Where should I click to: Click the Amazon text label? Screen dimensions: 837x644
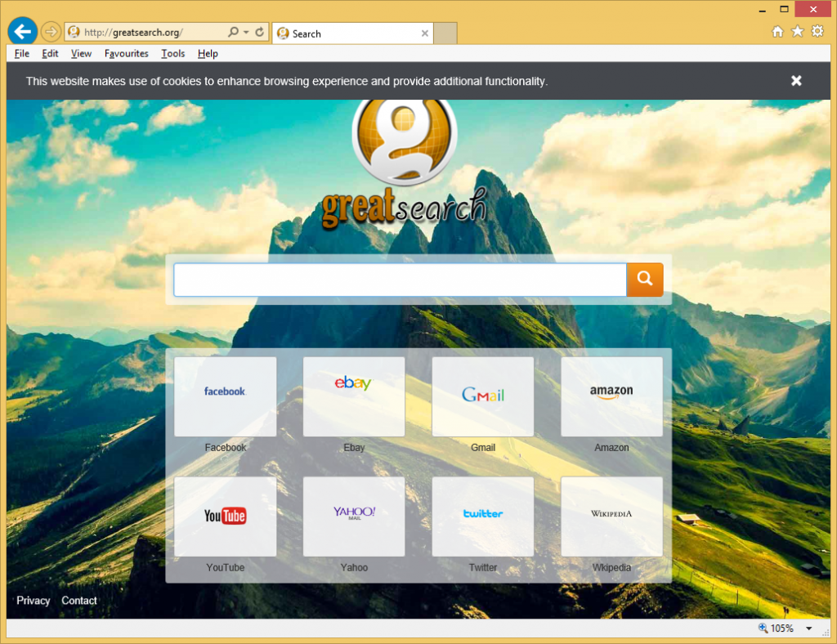pos(611,448)
